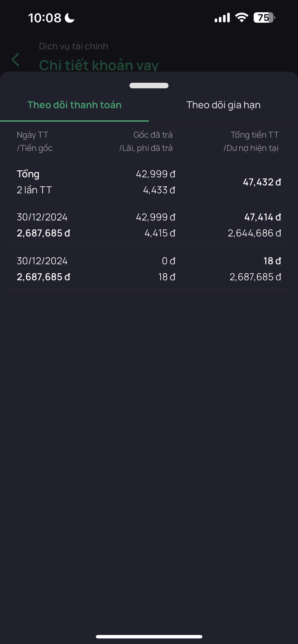298x644 pixels.
Task: Tap the Chi tiết khoản vay title
Action: pyautogui.click(x=99, y=65)
